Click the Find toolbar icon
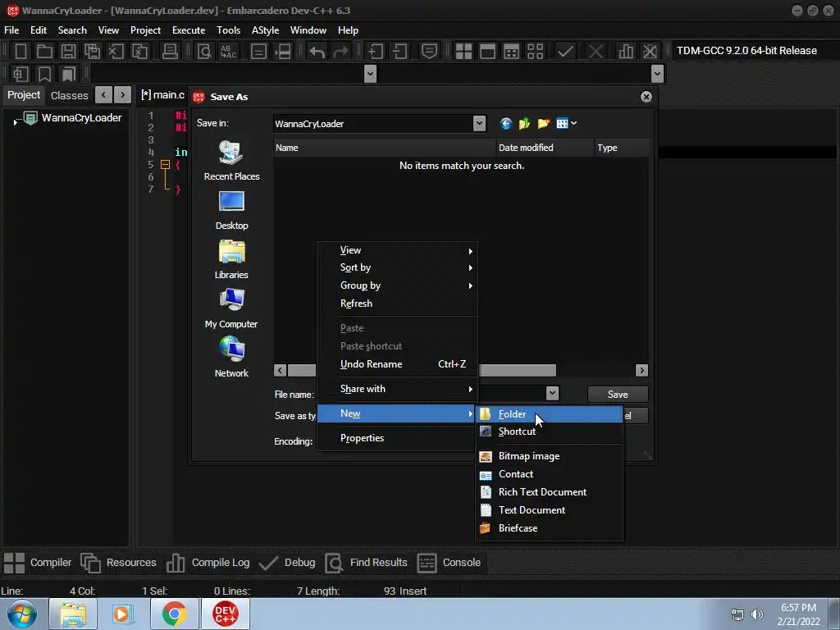The image size is (840, 630). tap(204, 52)
